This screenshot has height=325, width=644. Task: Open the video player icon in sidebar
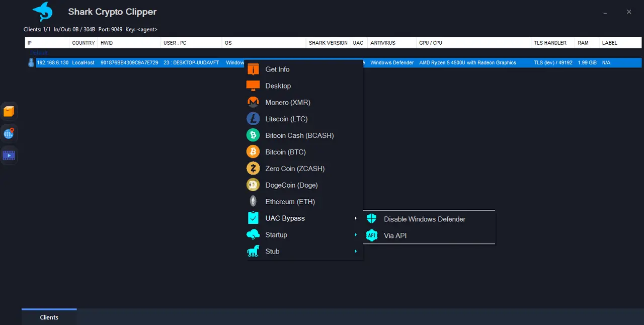tap(9, 155)
